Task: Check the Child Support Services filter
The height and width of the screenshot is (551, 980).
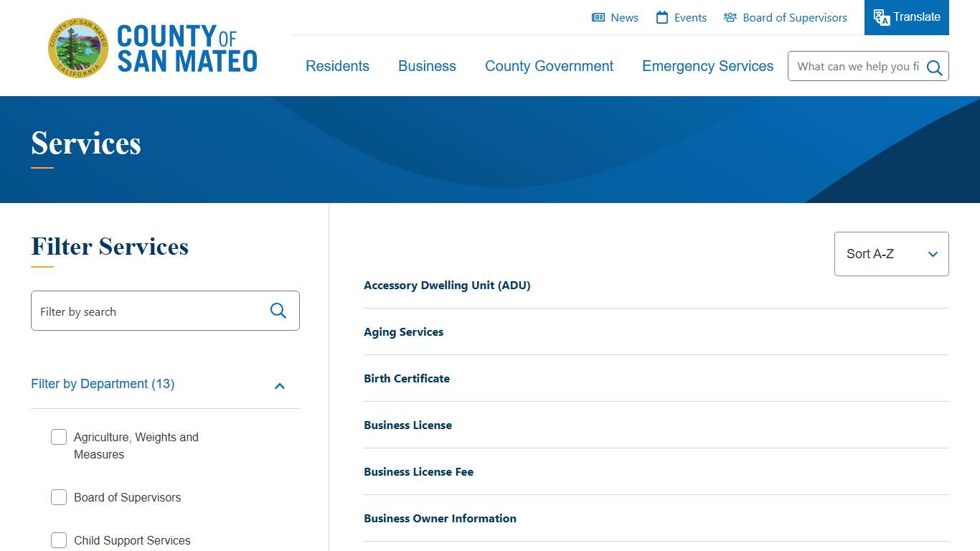Action: click(59, 540)
